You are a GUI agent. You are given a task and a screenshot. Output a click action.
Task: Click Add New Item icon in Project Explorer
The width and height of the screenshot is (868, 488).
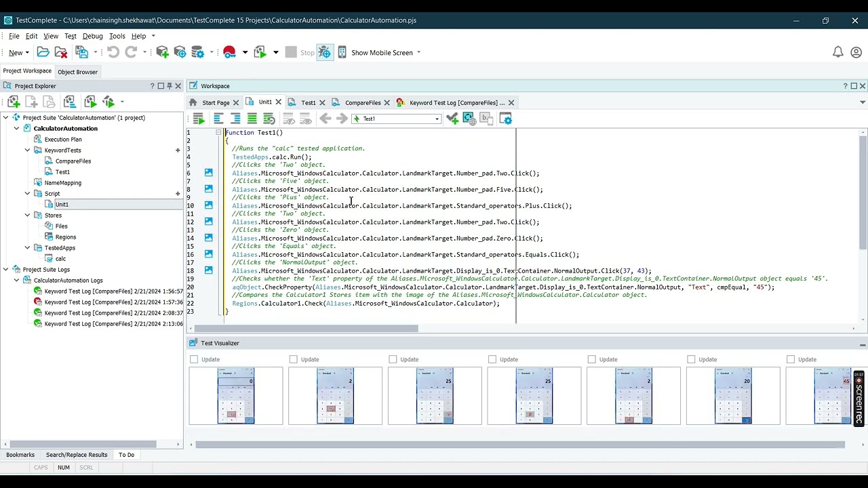(x=14, y=102)
